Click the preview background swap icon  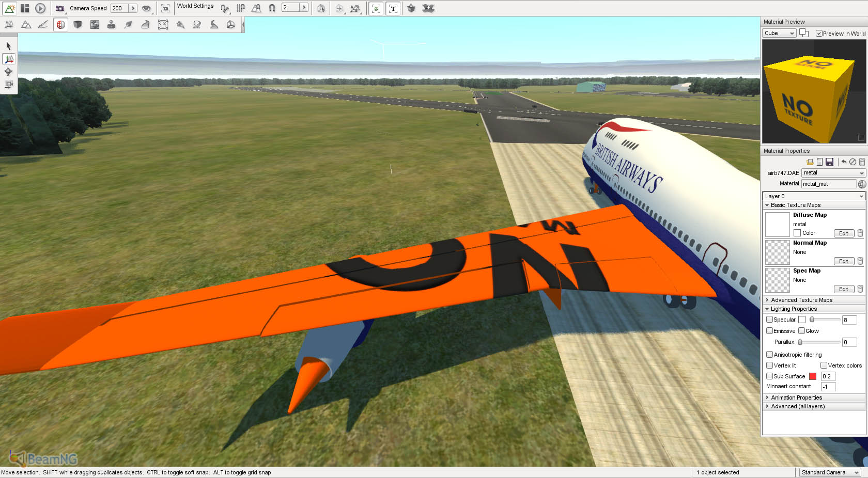click(x=804, y=33)
